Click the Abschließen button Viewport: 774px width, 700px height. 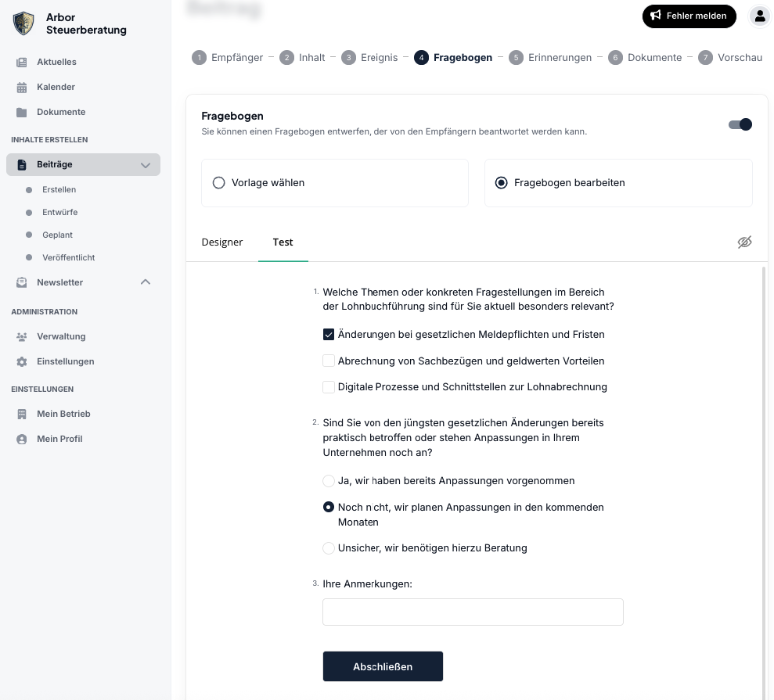pos(383,666)
